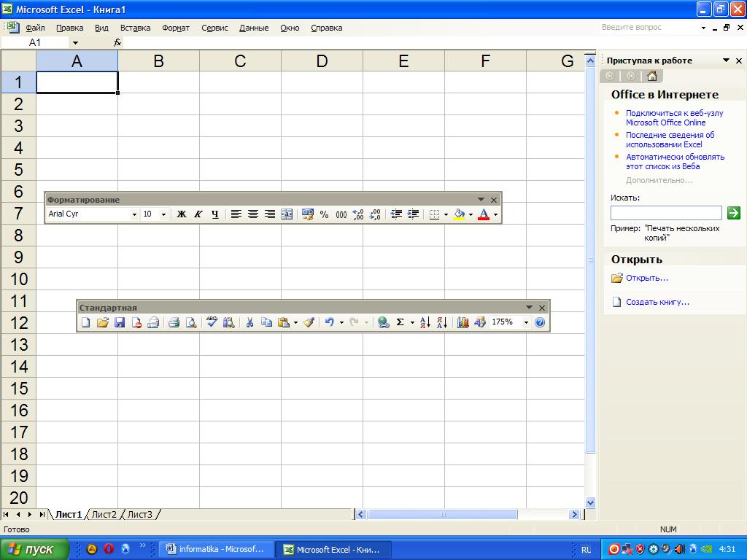Viewport: 747px width, 560px height.
Task: Open 175% zoom dropdown
Action: (x=526, y=322)
